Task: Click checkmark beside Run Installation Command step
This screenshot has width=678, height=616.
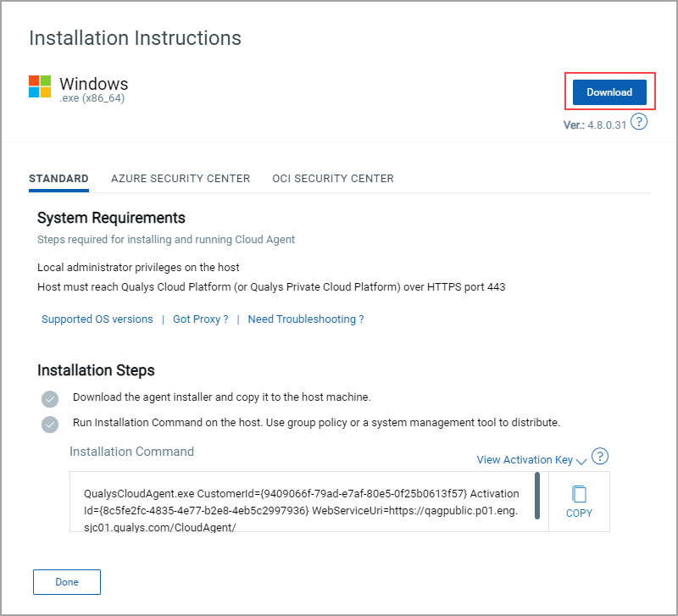Action: (50, 425)
